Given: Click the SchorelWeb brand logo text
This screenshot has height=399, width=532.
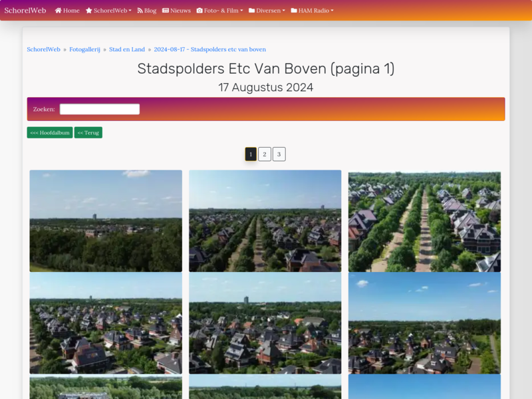Looking at the screenshot, I should tap(25, 11).
